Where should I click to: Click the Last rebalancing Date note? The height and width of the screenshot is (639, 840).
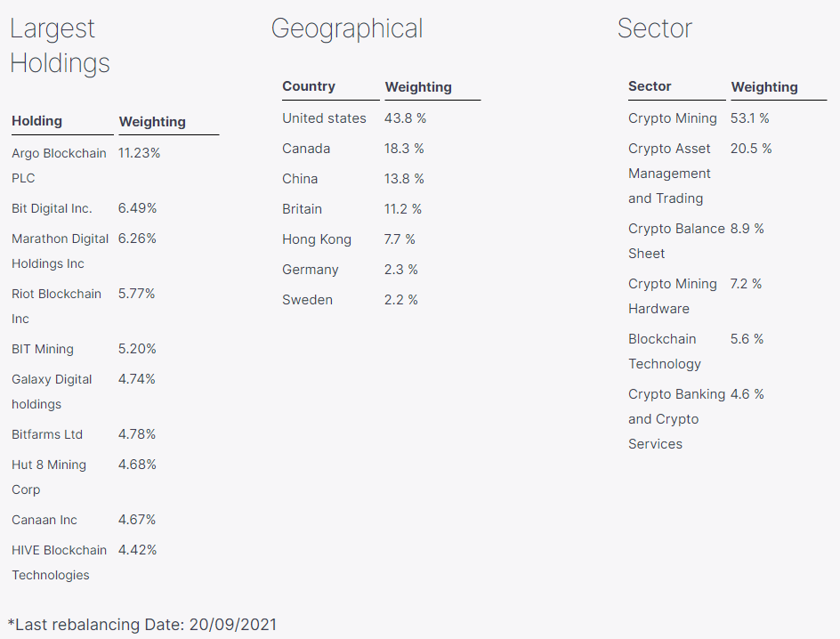click(142, 625)
